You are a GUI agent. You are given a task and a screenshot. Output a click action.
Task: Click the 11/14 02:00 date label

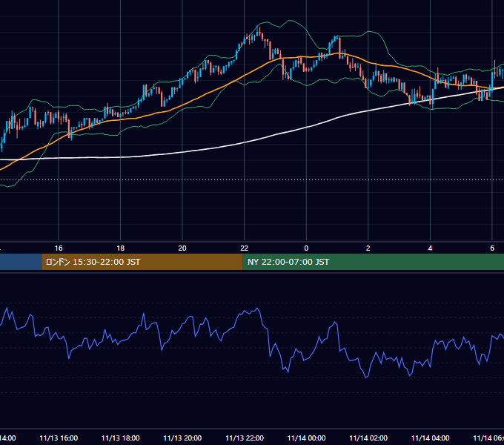click(x=368, y=438)
